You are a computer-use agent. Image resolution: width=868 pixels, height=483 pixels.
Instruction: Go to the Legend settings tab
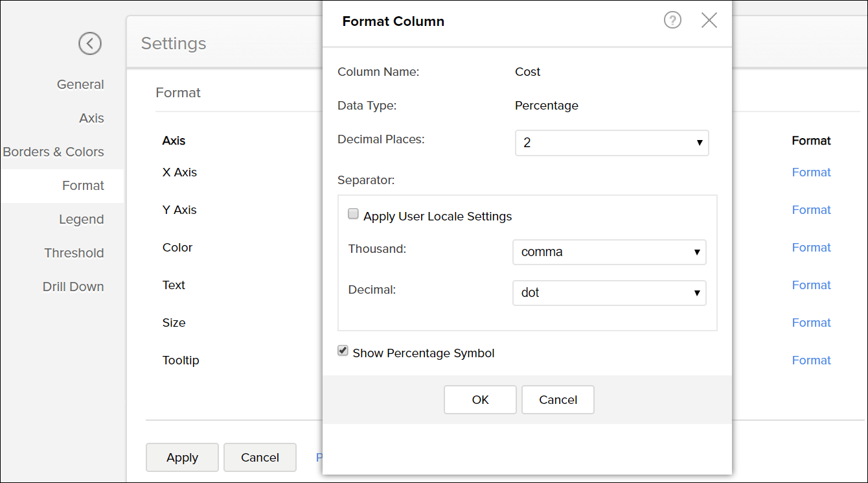pos(81,219)
